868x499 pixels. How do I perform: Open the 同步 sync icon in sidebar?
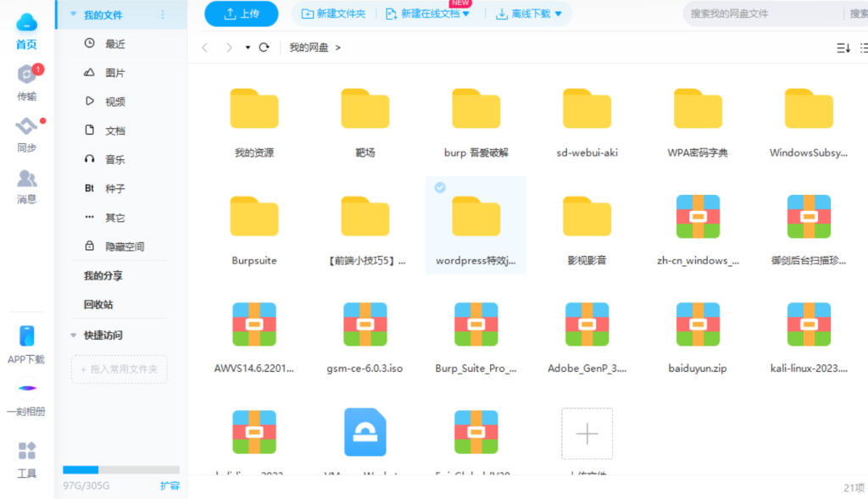[27, 127]
